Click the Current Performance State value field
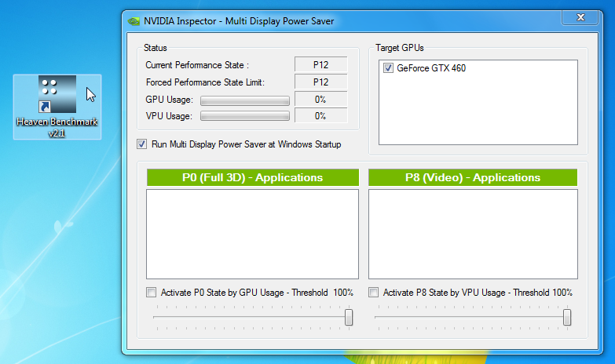615x364 pixels. (x=320, y=64)
